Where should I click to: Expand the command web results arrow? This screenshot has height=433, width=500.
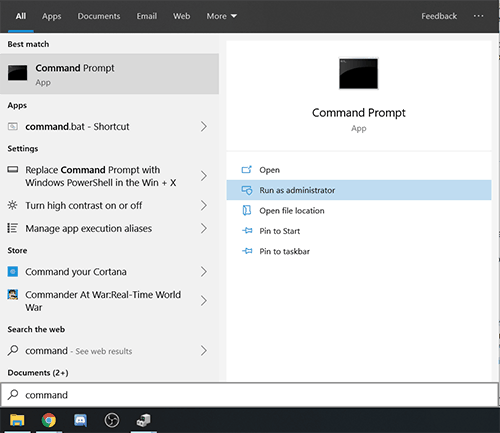[204, 351]
